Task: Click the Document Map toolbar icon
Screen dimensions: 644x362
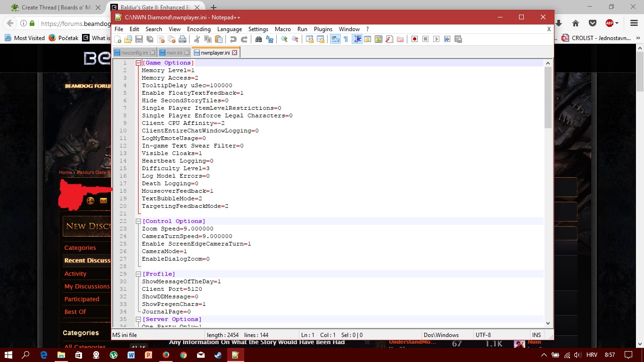Action: point(379,39)
